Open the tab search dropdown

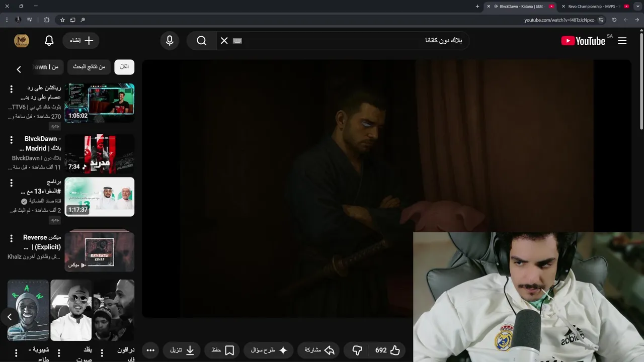pyautogui.click(x=637, y=7)
